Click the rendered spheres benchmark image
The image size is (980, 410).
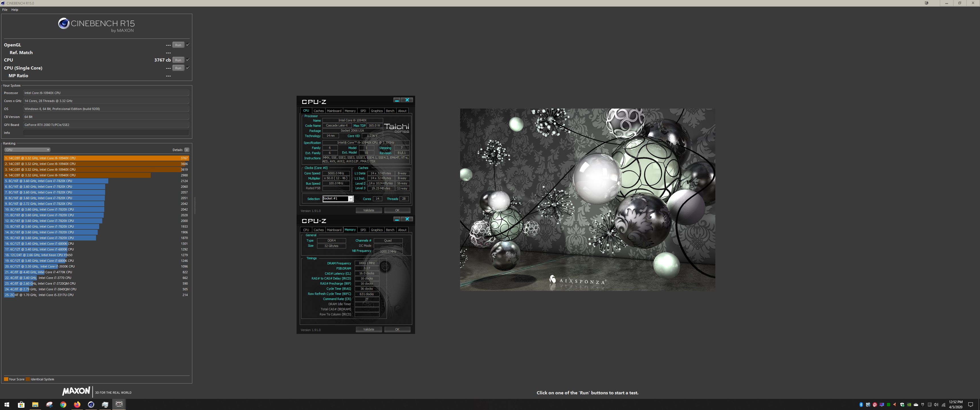point(587,200)
